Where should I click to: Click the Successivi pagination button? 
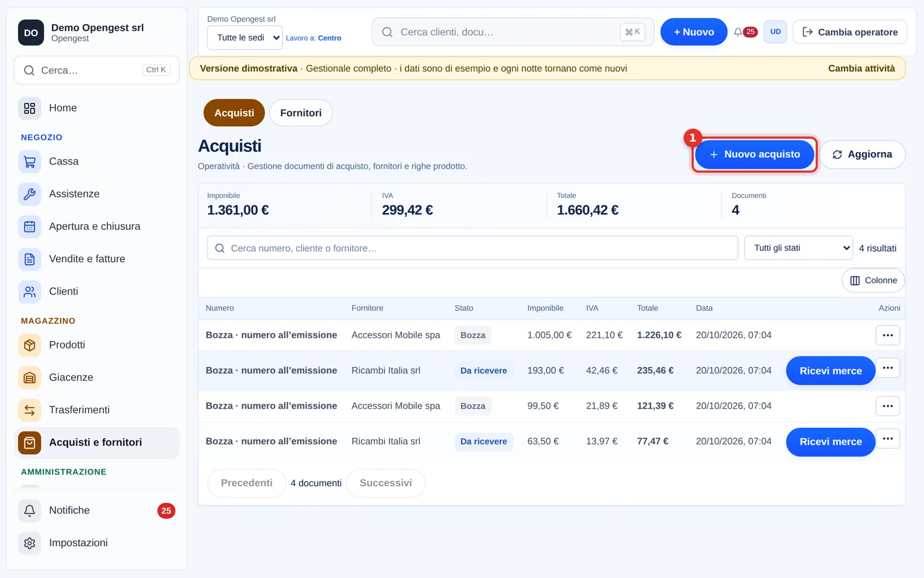tap(386, 483)
